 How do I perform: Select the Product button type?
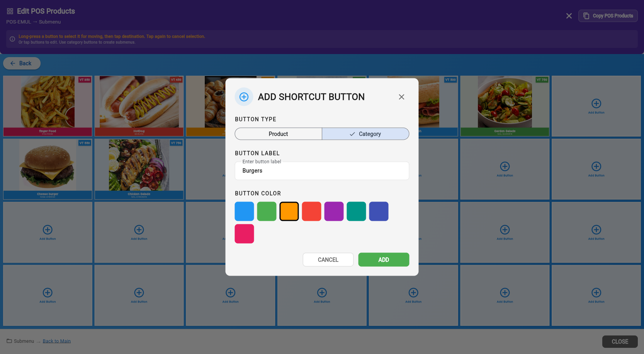[278, 134]
